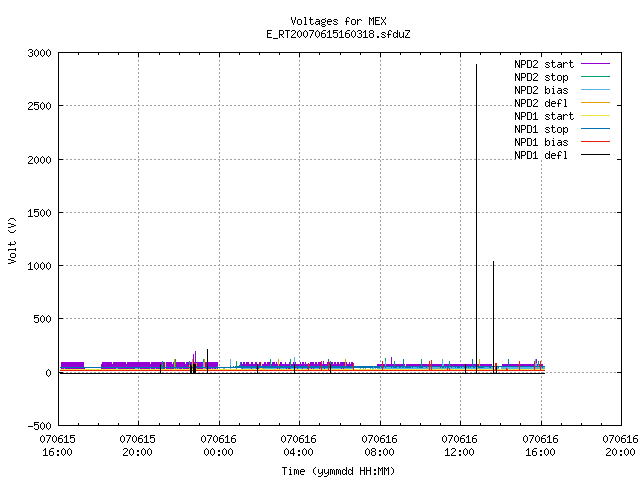This screenshot has width=640, height=480.
Task: Click the yellow NPD1 start legend line
Action: [595, 116]
